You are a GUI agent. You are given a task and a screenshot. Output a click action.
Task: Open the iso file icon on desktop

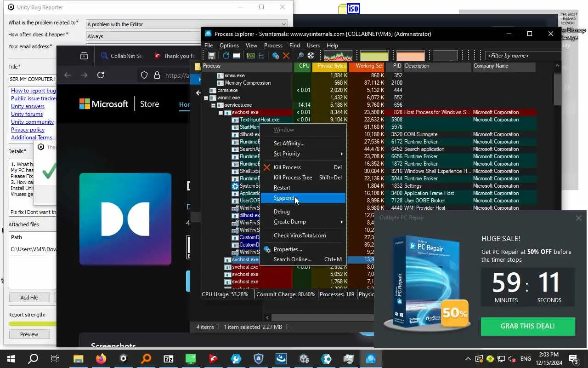pos(349,9)
